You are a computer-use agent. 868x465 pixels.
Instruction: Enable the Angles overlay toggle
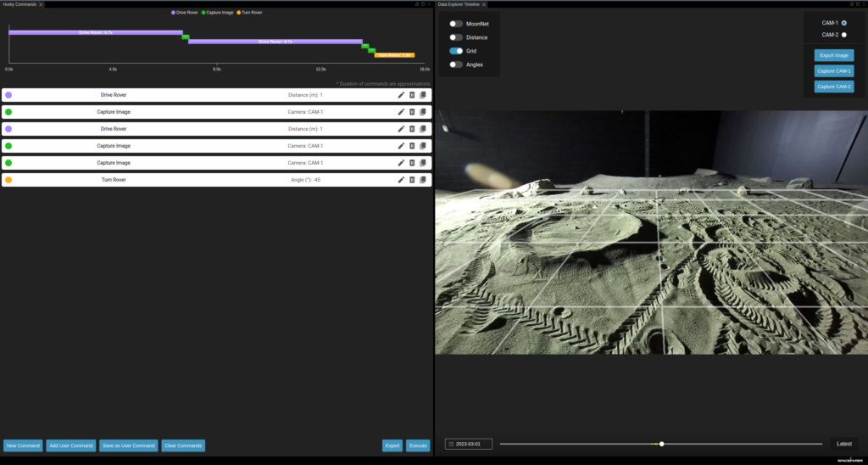click(455, 64)
